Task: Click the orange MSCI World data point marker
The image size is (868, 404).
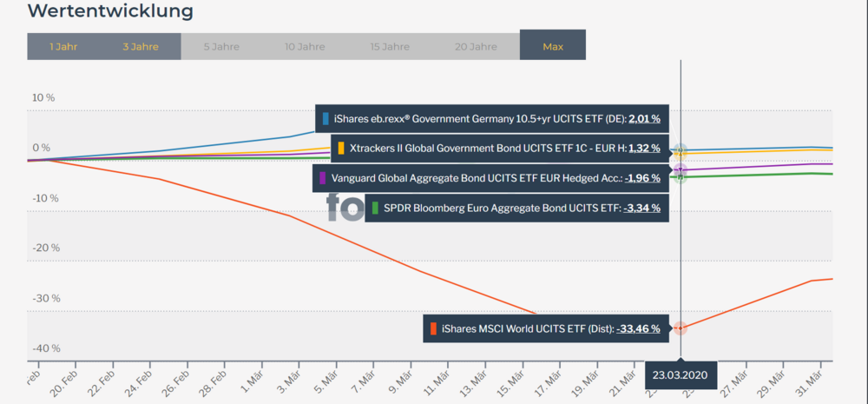Action: pos(681,328)
